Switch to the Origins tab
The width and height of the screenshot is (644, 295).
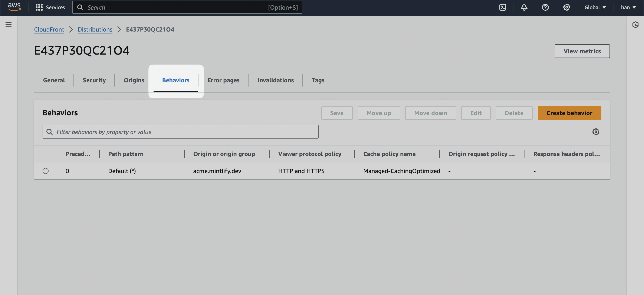click(134, 80)
